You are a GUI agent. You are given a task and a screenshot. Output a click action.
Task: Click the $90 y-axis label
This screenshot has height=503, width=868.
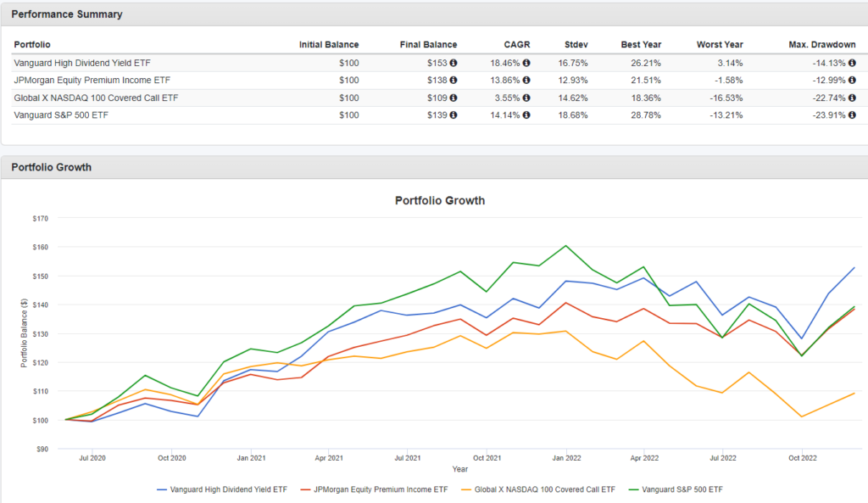click(x=42, y=450)
